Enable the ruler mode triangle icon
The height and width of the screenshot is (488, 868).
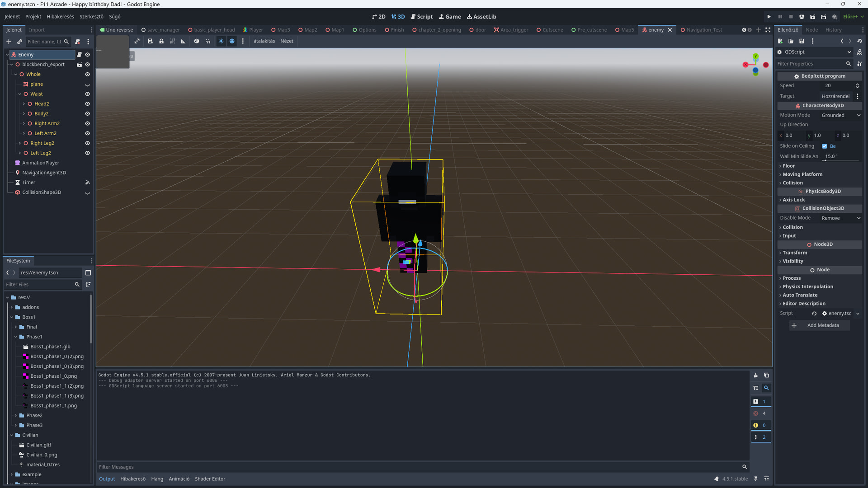coord(183,41)
